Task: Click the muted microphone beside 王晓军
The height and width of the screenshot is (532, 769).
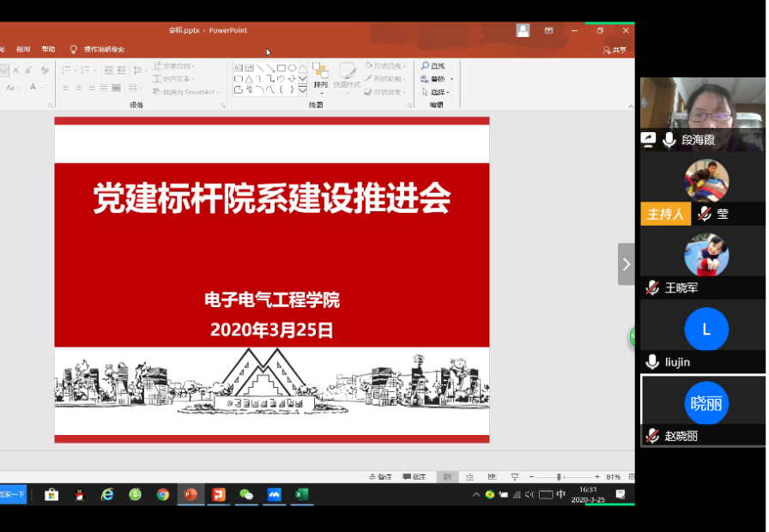Action: [x=653, y=287]
